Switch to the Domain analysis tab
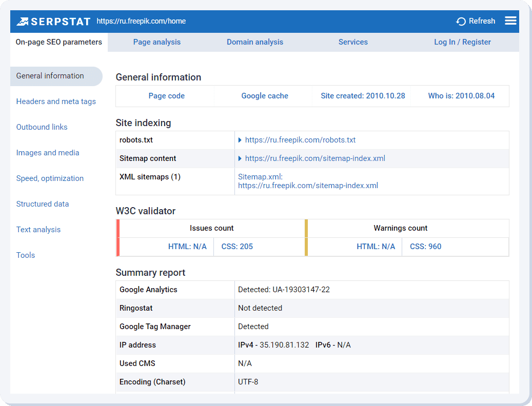This screenshot has height=406, width=532. tap(255, 42)
